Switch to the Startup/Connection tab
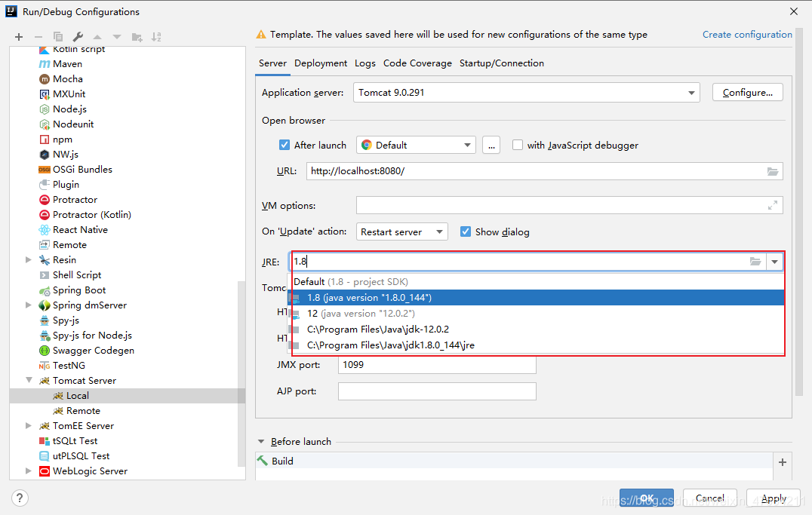The width and height of the screenshot is (812, 515). click(502, 63)
